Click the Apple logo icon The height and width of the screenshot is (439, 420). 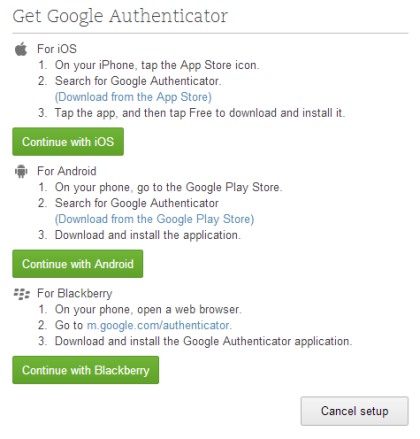point(21,49)
